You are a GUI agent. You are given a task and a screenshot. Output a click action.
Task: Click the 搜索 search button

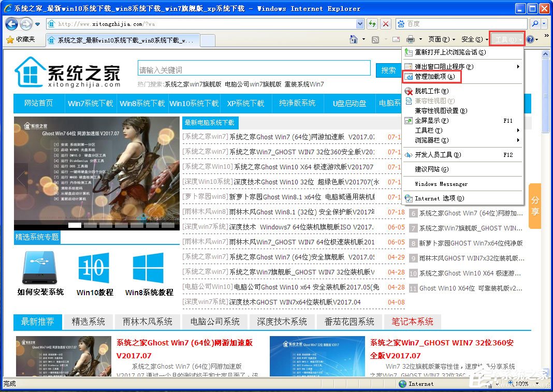pyautogui.click(x=390, y=69)
